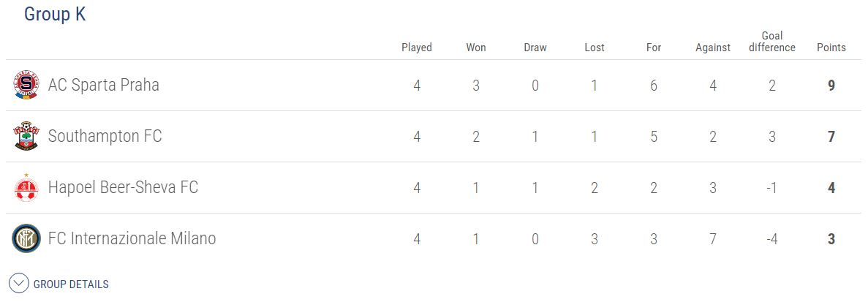Open the Southampton FC team link
The image size is (868, 302).
click(x=105, y=137)
